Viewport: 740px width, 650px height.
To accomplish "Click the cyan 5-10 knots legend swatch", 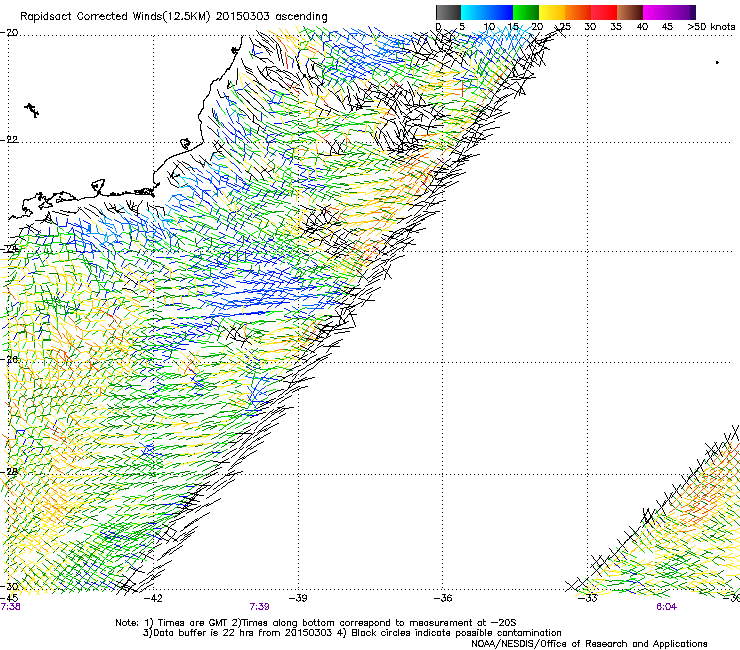I will pos(473,12).
